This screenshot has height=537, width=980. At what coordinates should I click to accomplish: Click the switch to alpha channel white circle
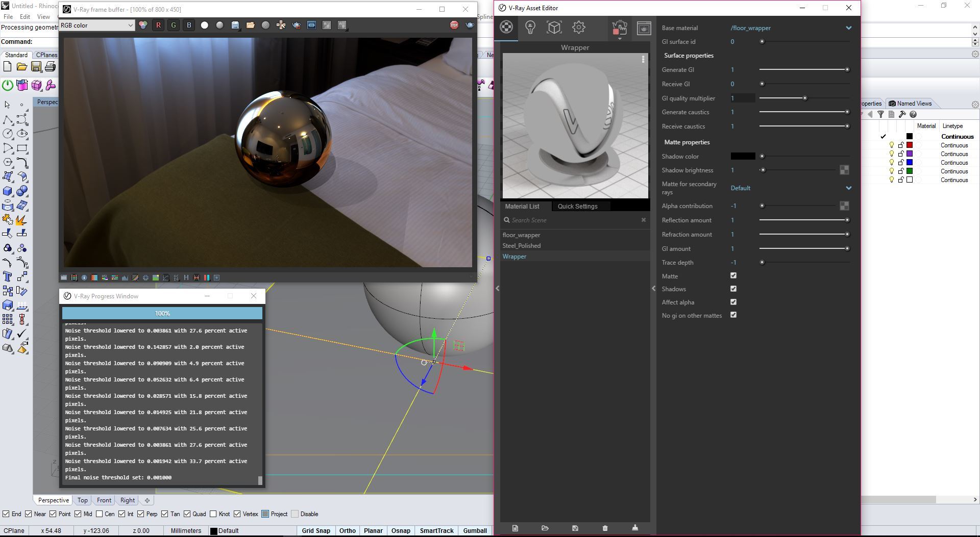[205, 25]
